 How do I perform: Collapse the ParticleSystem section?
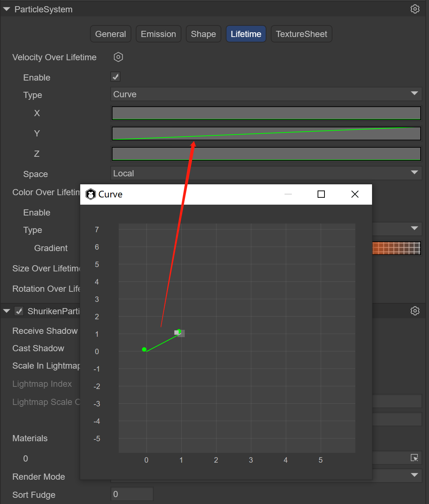[x=7, y=9]
